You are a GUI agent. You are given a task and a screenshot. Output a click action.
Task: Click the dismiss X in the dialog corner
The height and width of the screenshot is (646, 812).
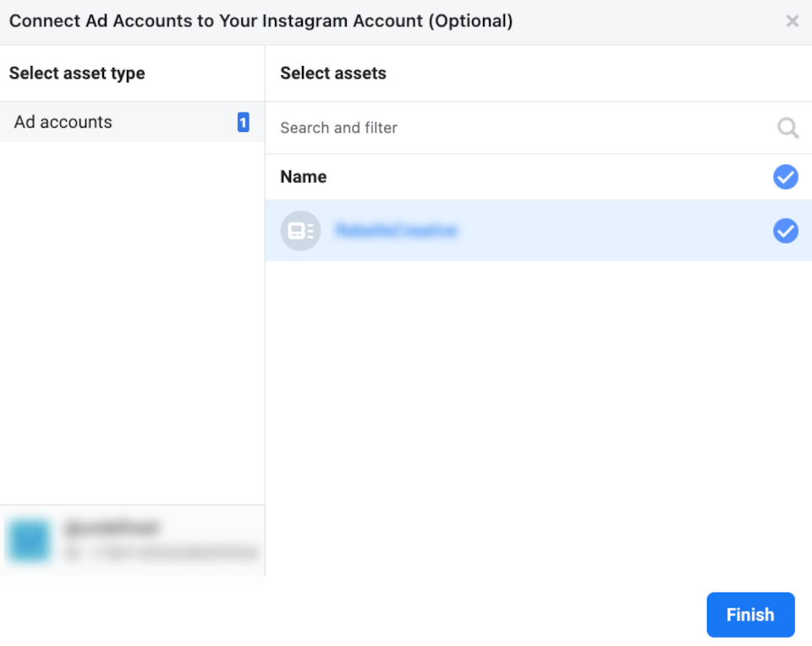coord(793,20)
